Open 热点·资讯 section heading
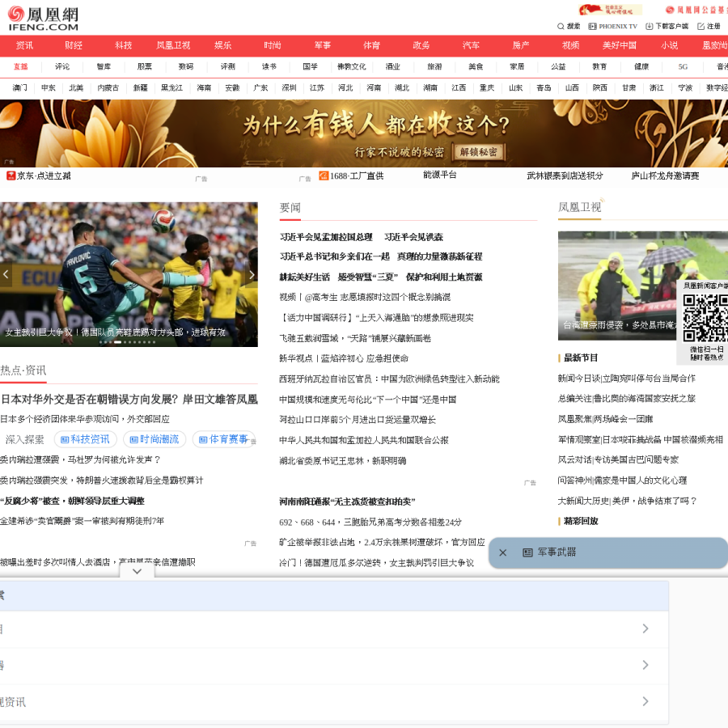Viewport: 728px width, 728px height. (x=23, y=370)
